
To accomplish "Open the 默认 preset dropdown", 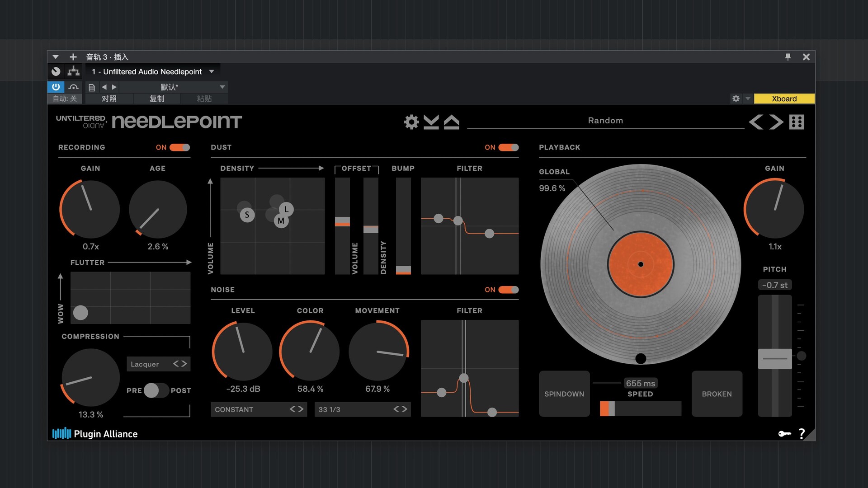I will point(174,87).
